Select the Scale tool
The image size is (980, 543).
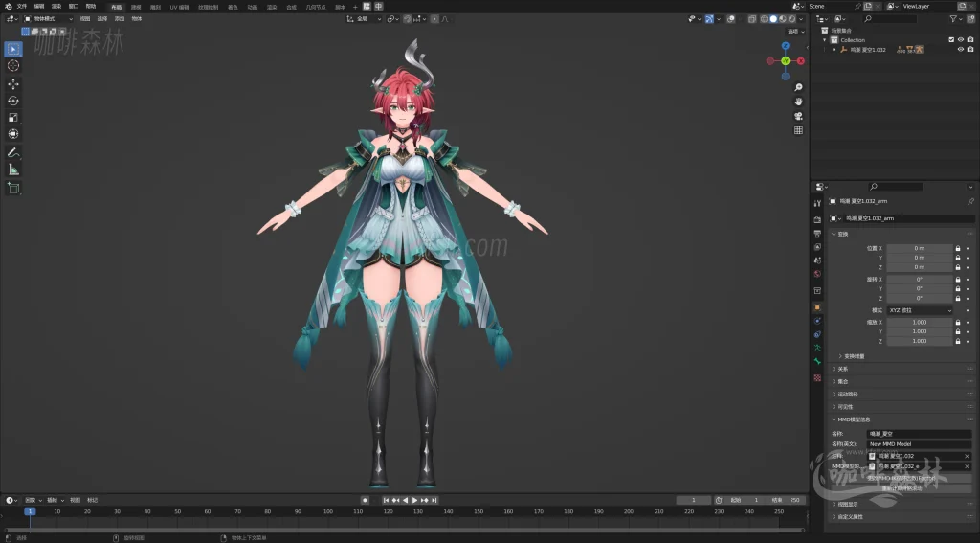[13, 118]
